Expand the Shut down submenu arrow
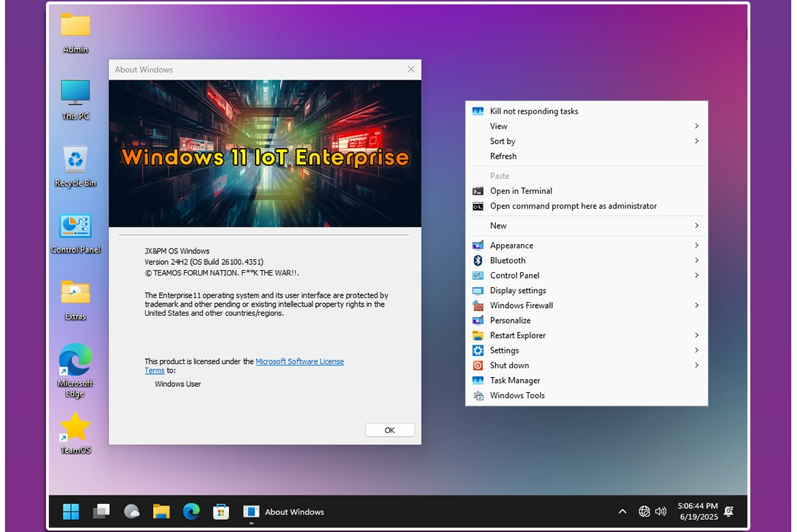The height and width of the screenshot is (532, 797). pyautogui.click(x=696, y=365)
